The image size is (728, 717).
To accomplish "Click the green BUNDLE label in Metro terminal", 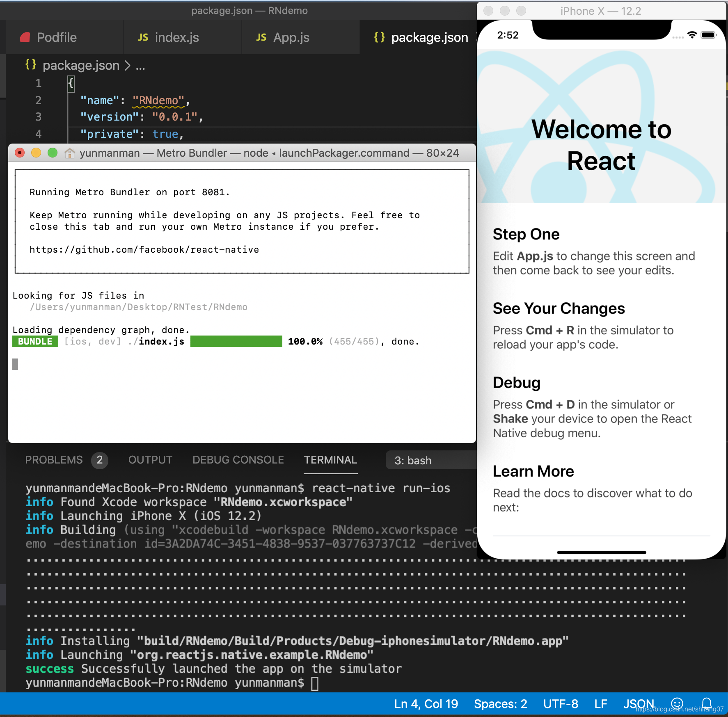I will (x=35, y=341).
